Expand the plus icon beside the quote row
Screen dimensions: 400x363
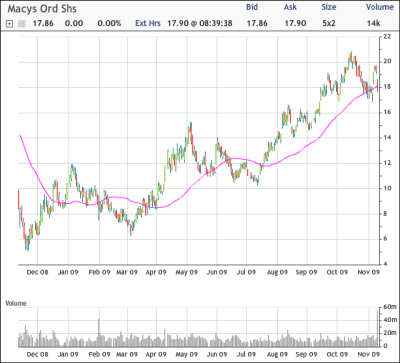point(10,24)
